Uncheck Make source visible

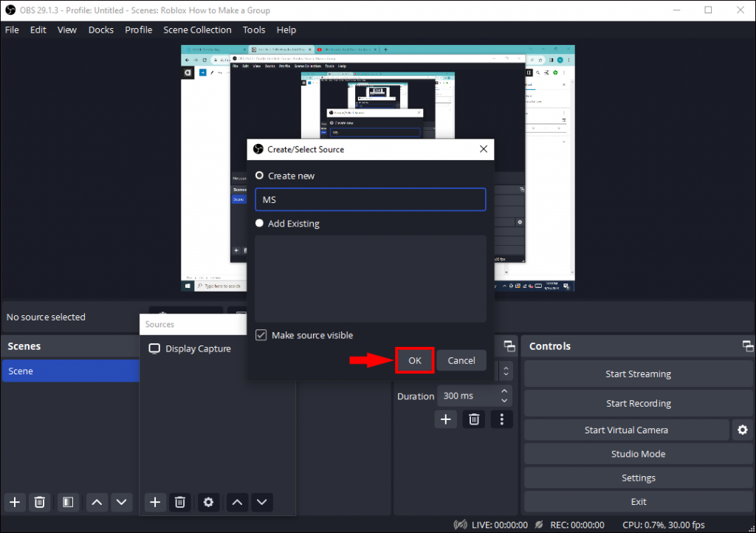[261, 334]
